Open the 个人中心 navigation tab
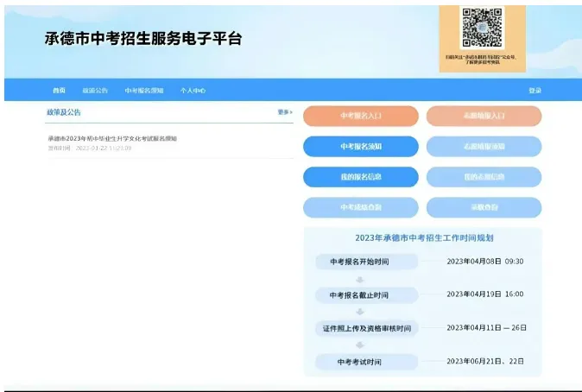The image size is (582, 392). (193, 90)
